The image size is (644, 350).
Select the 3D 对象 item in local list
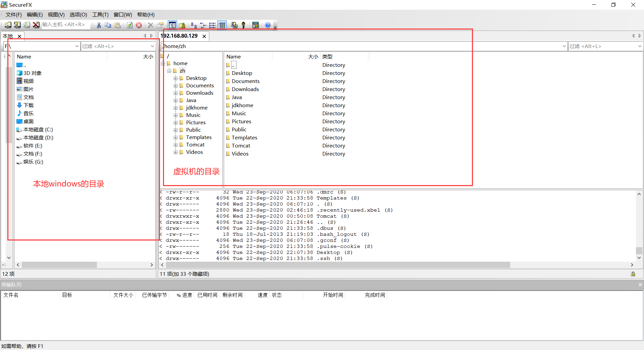tap(33, 73)
